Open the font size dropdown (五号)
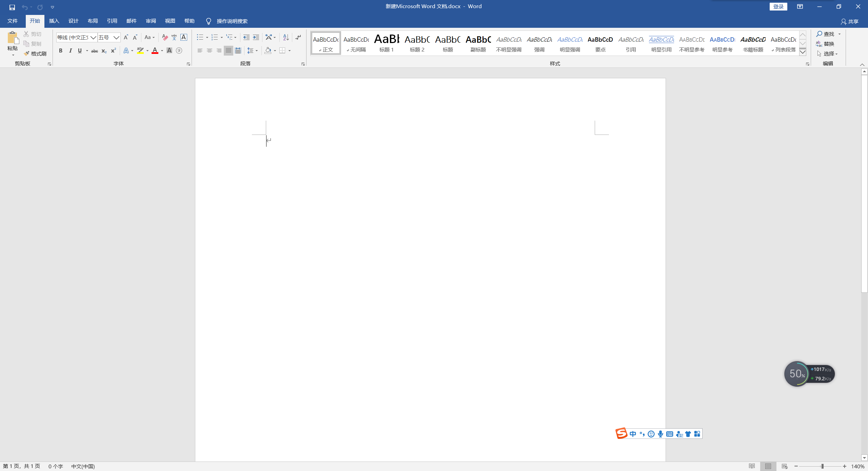Screen dimensions: 868x471 pos(116,37)
